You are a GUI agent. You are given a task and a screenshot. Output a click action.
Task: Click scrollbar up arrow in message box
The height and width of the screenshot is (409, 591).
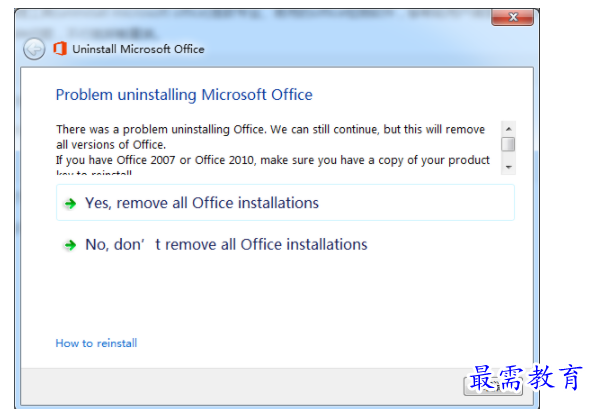[508, 129]
